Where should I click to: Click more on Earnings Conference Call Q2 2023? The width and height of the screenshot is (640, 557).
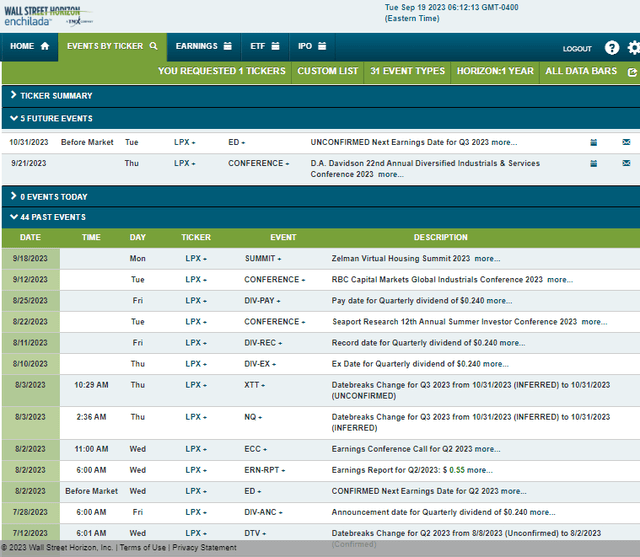487,449
